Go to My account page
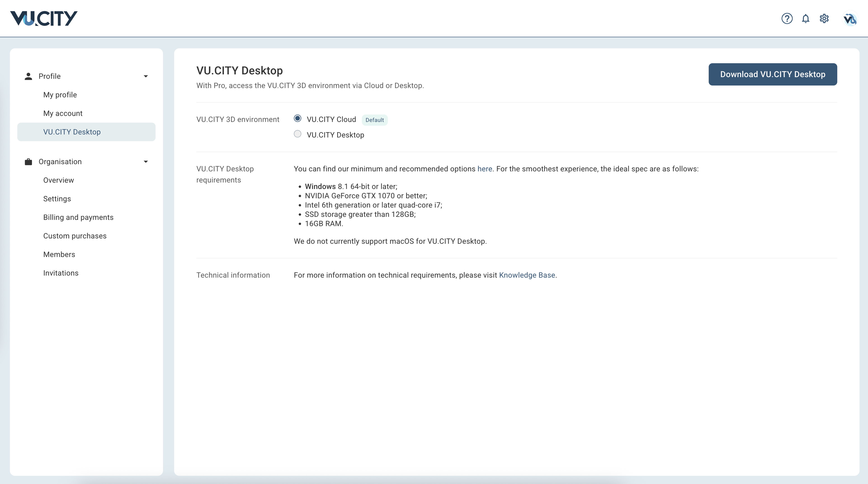868x484 pixels. click(x=63, y=113)
